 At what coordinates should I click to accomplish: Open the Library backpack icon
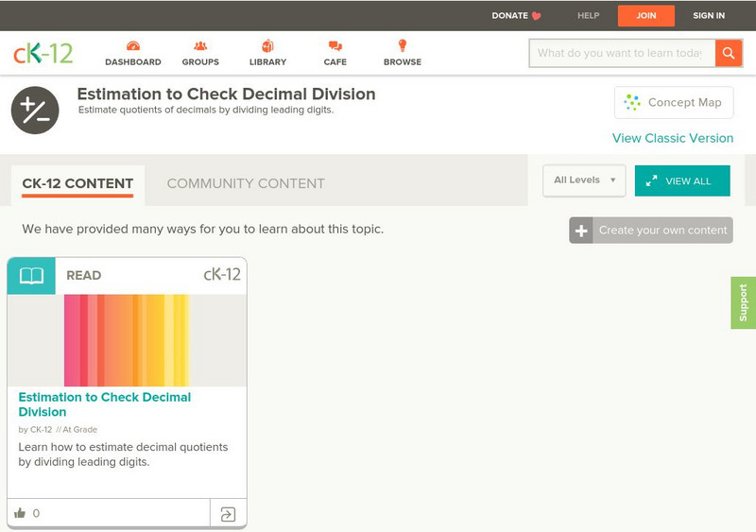pos(267,46)
